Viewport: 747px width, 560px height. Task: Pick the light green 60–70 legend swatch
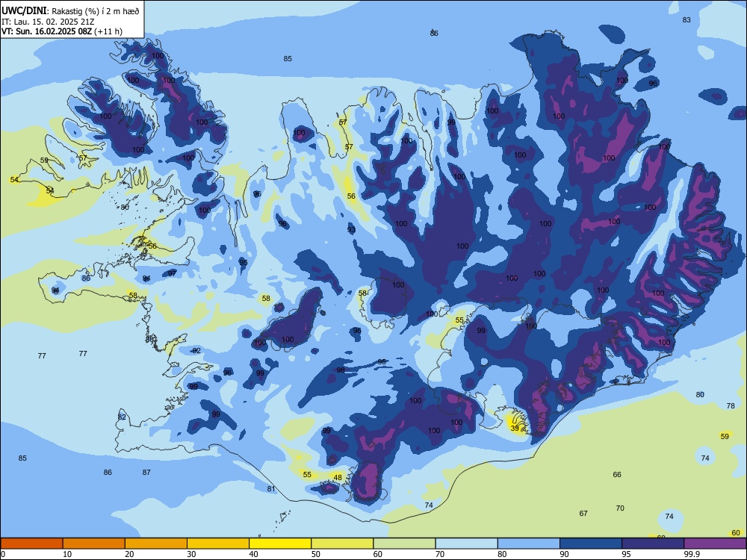point(404,544)
